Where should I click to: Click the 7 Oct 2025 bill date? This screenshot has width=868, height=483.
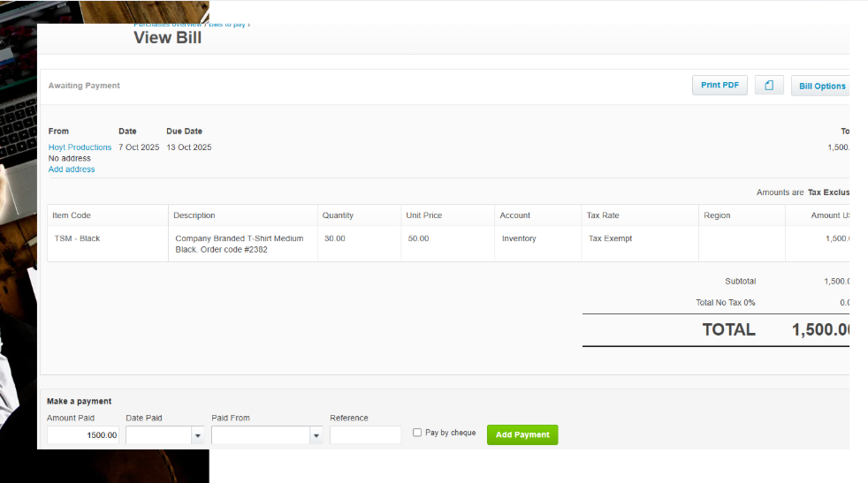(139, 147)
